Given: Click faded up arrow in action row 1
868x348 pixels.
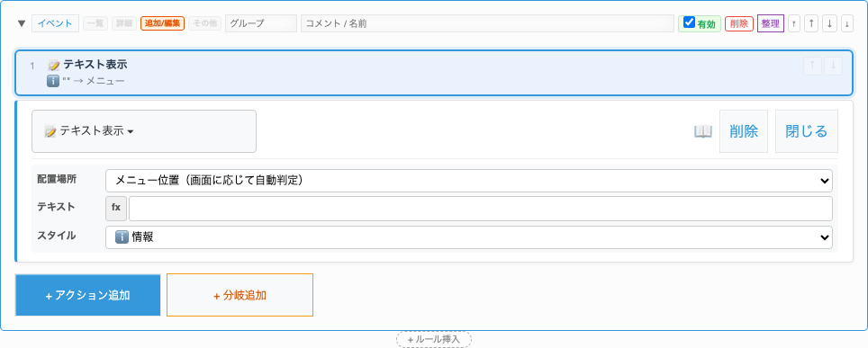Looking at the screenshot, I should click(x=812, y=66).
